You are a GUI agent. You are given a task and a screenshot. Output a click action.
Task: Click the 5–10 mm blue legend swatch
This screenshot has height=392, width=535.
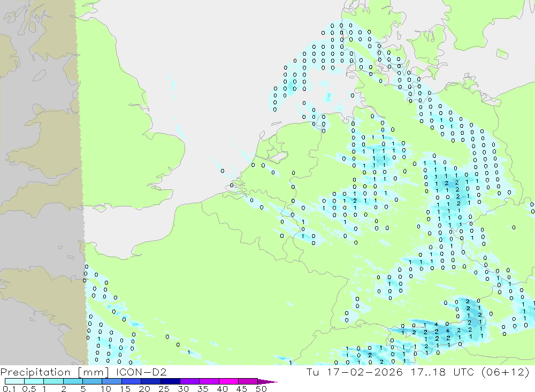coord(93,381)
